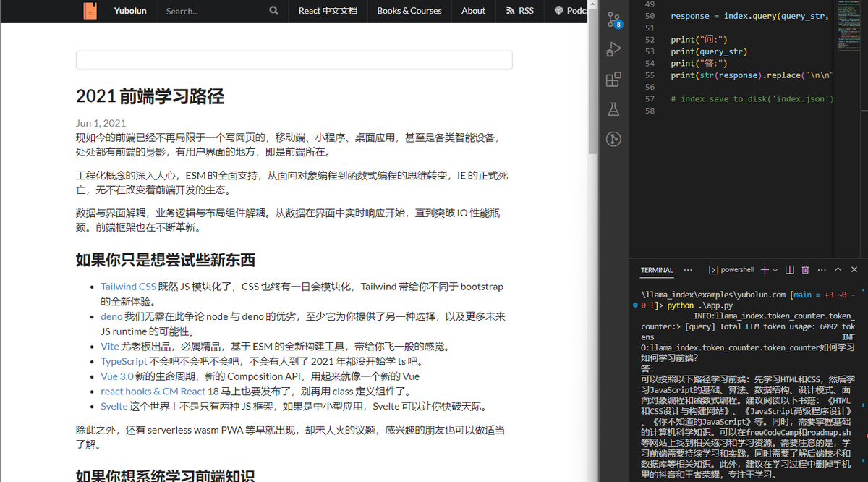Click the website search magnifier icon

[x=273, y=11]
